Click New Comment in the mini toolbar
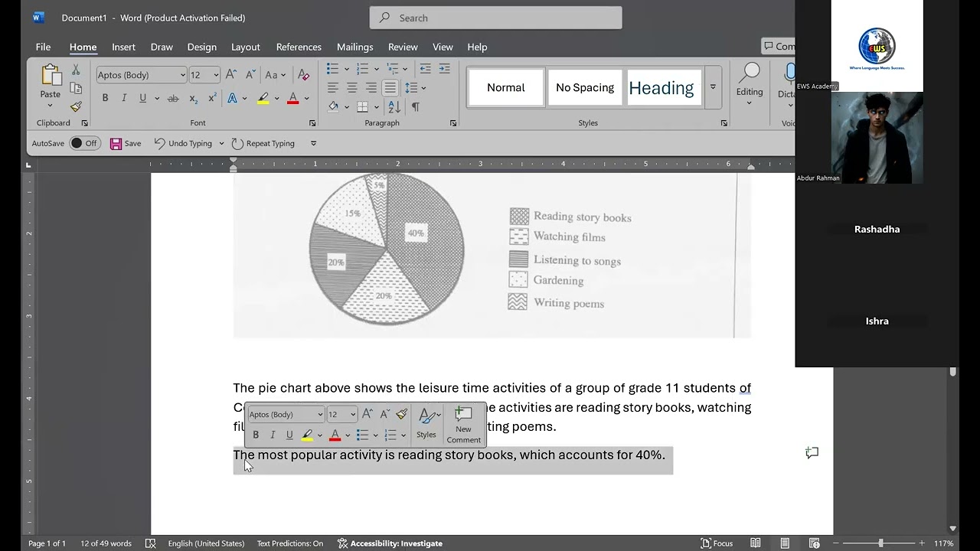Image resolution: width=980 pixels, height=551 pixels. pos(463,425)
